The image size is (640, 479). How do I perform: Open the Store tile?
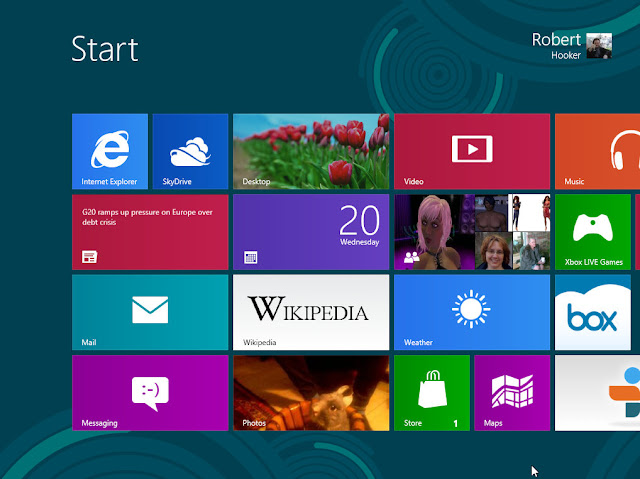coord(432,393)
